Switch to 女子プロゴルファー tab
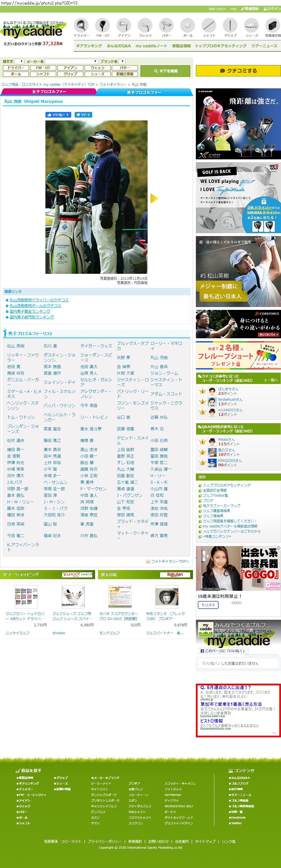Screen dimensions: 281x868 click(49, 92)
